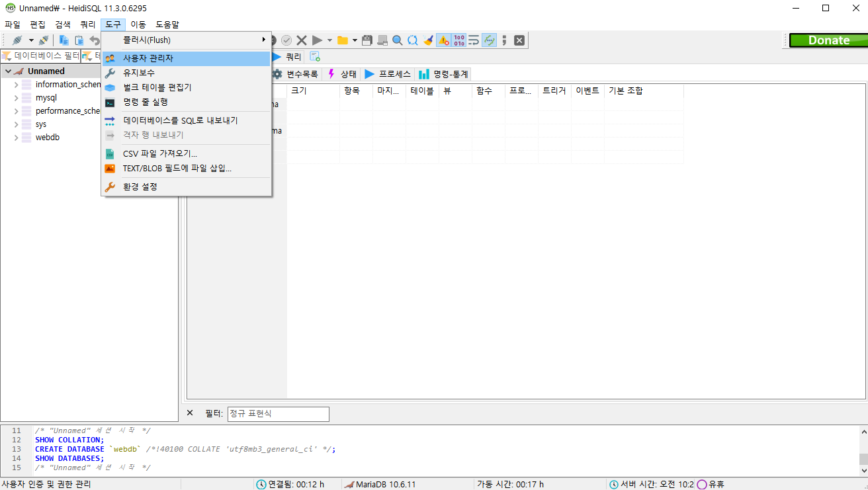The width and height of the screenshot is (868, 490).
Task: Click the copy icon in toolbar
Action: click(64, 40)
